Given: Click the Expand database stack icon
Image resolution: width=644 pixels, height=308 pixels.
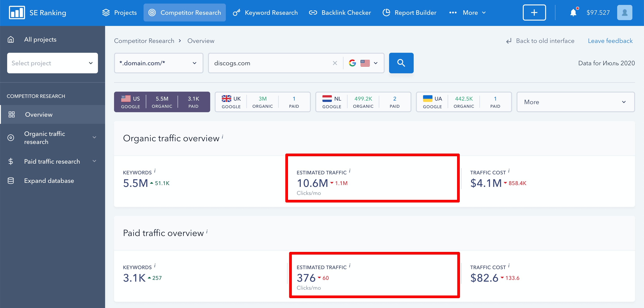Looking at the screenshot, I should [11, 181].
